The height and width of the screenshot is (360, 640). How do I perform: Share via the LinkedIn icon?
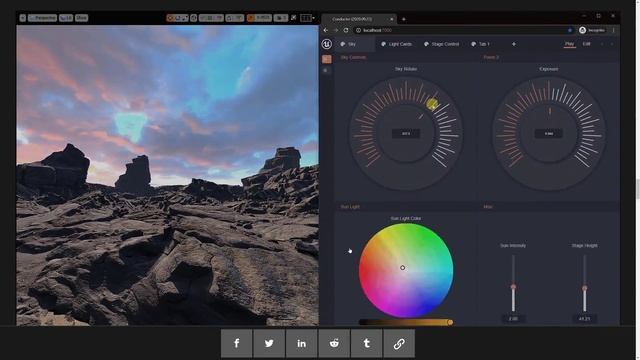point(302,343)
